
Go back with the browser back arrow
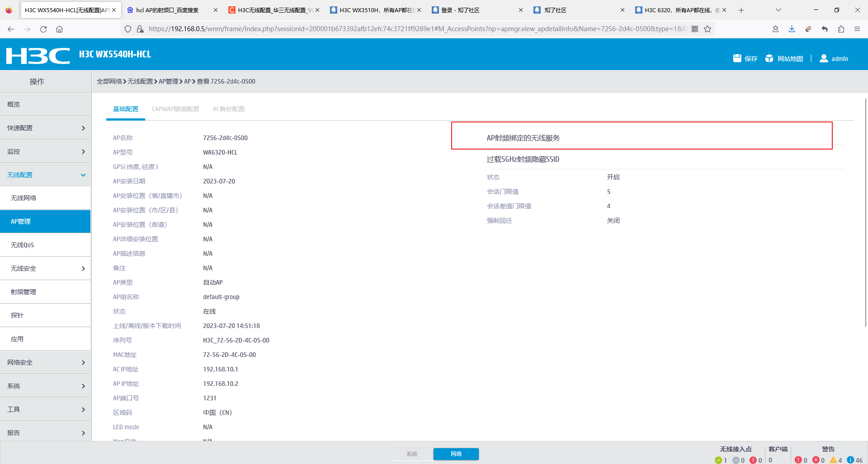[11, 29]
